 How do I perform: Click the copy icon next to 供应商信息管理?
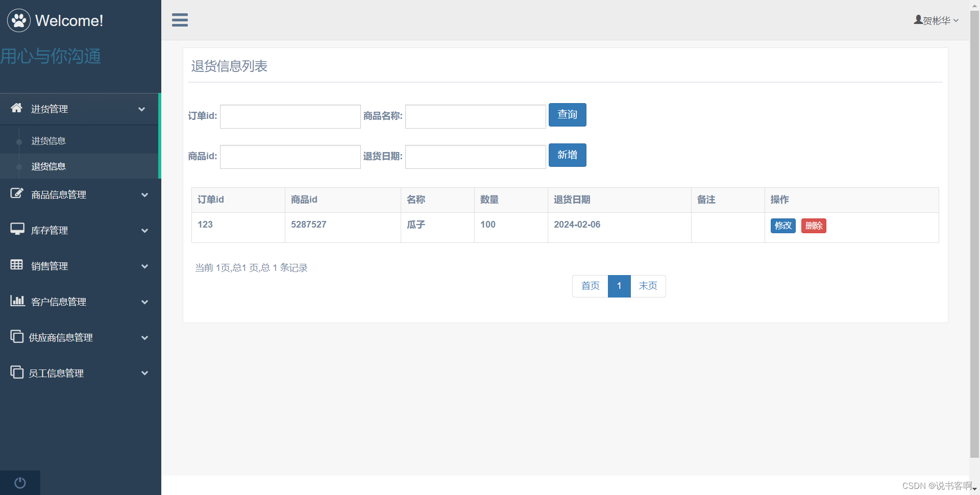coord(17,336)
